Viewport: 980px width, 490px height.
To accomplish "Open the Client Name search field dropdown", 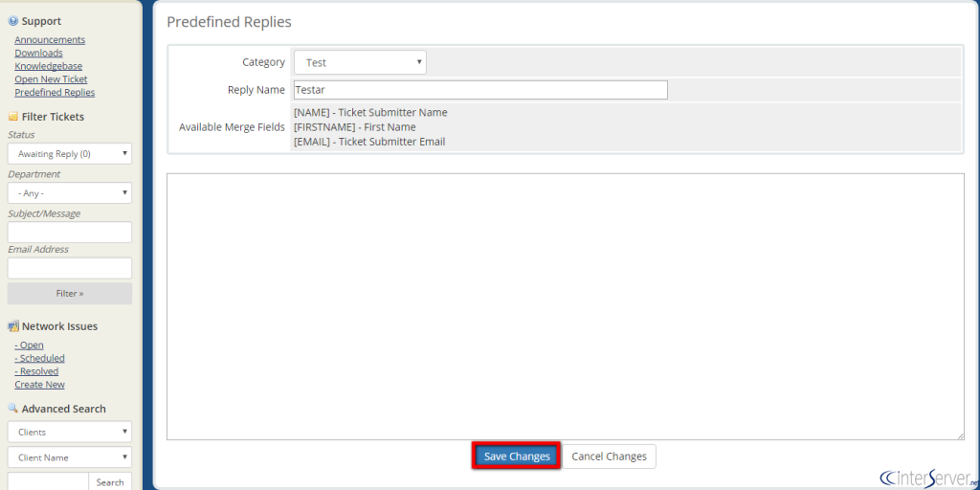I will [x=69, y=457].
